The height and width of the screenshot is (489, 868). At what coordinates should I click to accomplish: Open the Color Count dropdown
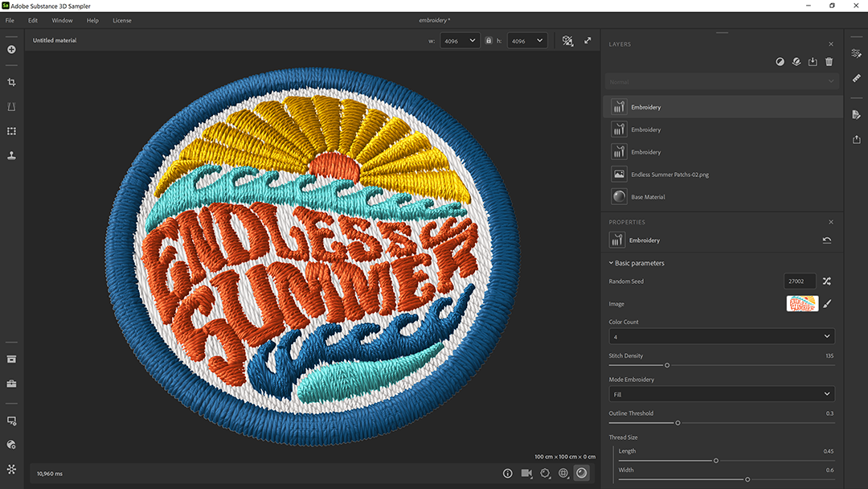[x=721, y=336]
